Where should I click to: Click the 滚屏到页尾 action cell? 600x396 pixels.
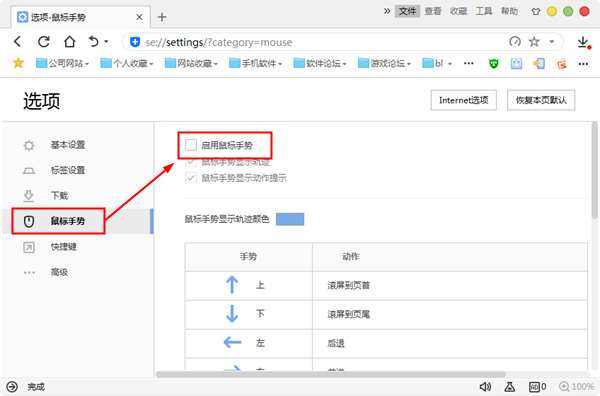pos(450,315)
